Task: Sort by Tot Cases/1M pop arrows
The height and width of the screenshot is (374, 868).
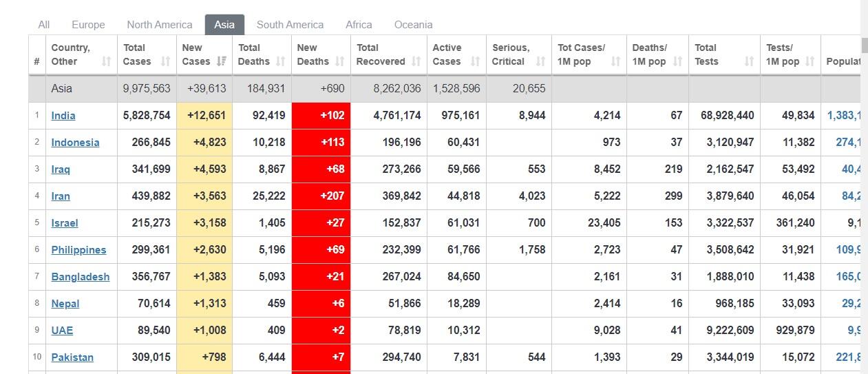Action: (x=615, y=61)
